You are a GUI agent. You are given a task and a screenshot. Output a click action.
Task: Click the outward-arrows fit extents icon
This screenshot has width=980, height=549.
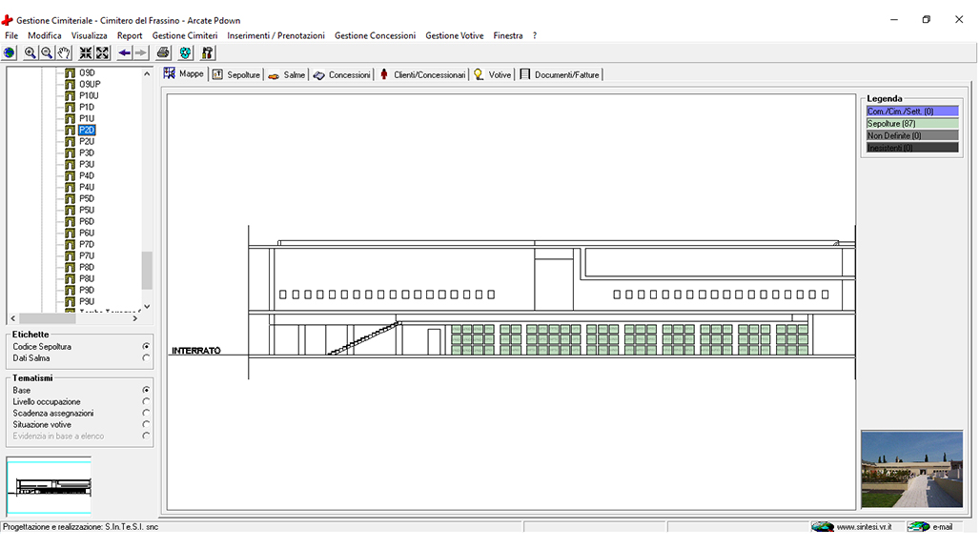(x=103, y=53)
